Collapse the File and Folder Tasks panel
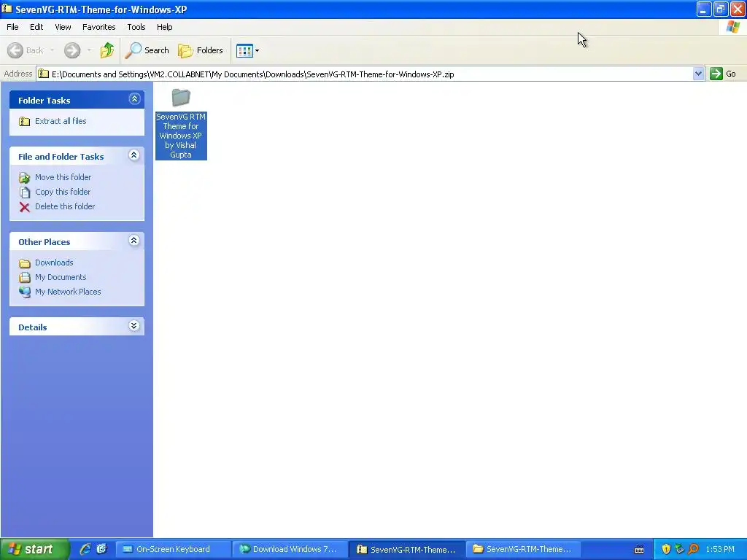The width and height of the screenshot is (747, 560). pos(134,155)
